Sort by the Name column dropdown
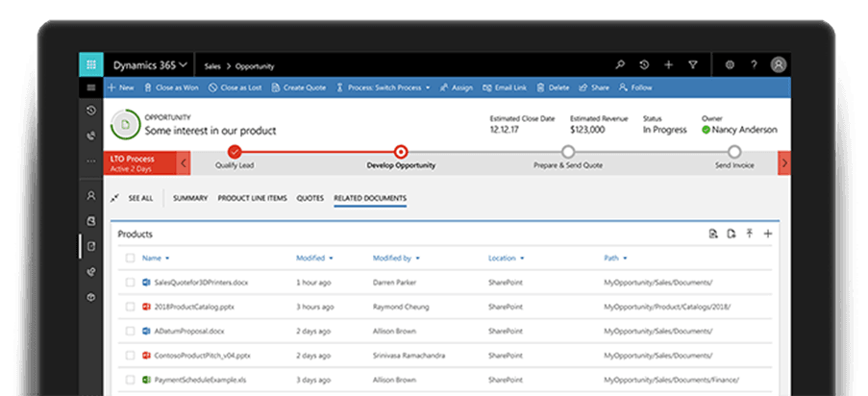868x396 pixels. (x=156, y=259)
